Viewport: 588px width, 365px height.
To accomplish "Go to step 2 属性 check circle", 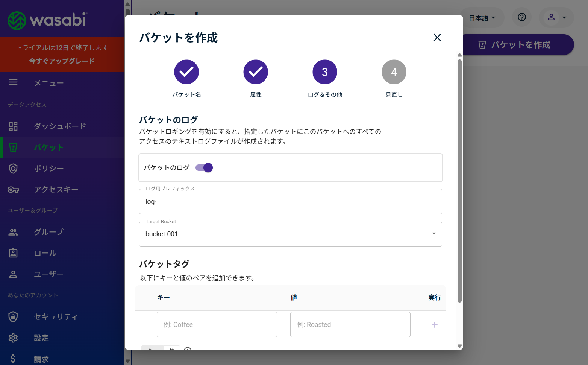I will point(256,72).
